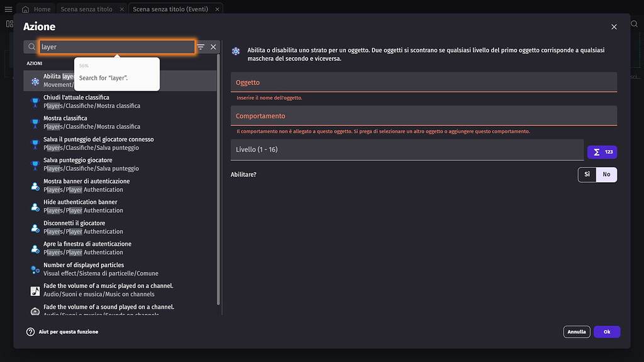Clear the search field with the X icon
This screenshot has width=644, height=362.
[213, 47]
